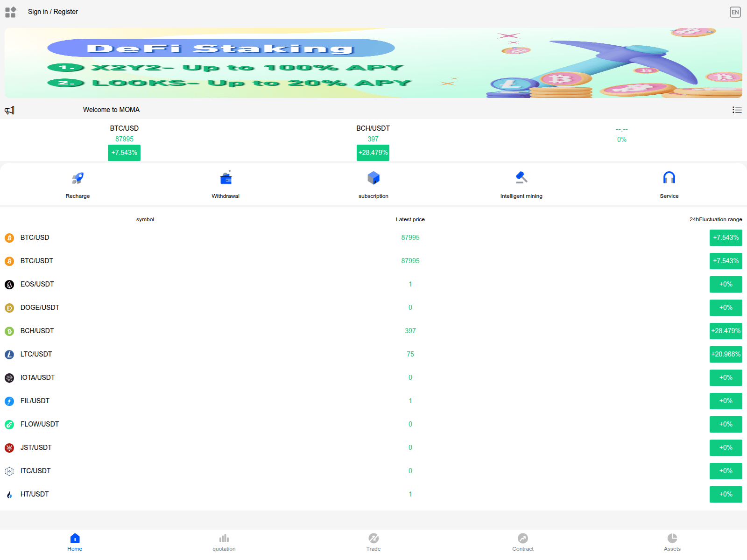
Task: Select the BTC/USD ticker card at top
Action: (124, 142)
